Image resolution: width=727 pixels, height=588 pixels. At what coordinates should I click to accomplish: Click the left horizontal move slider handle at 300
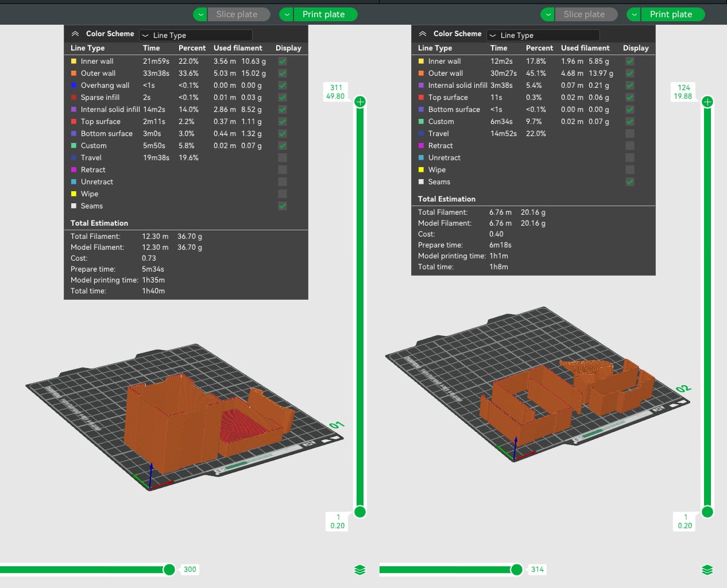point(169,570)
